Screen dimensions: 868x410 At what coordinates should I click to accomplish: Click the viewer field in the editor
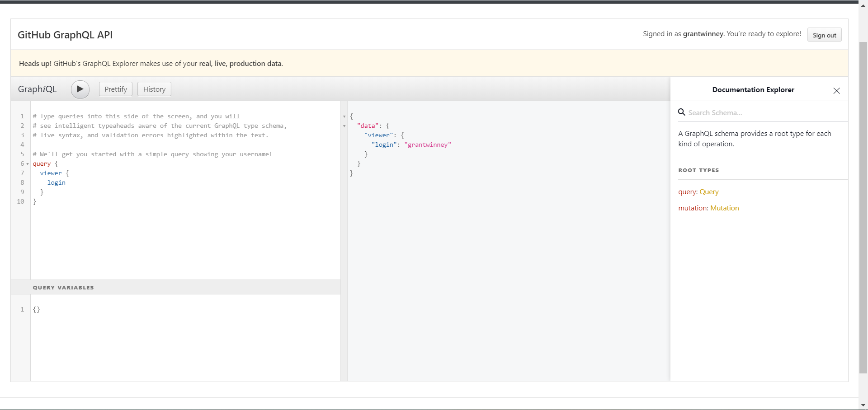coord(51,173)
